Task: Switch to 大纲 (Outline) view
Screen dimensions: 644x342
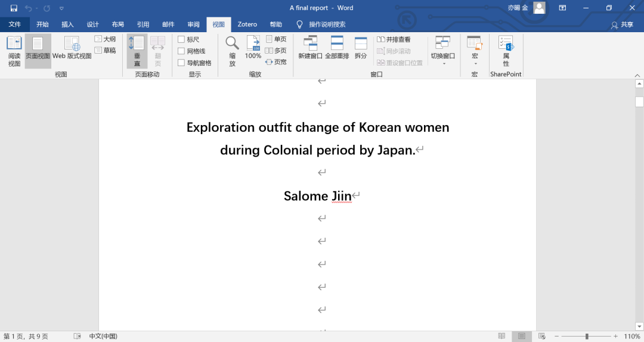Action: (106, 39)
